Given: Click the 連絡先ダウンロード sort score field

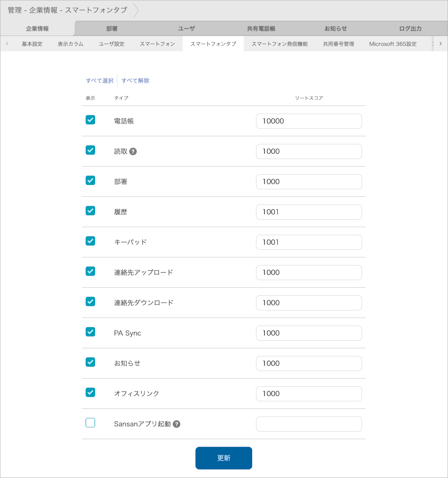Looking at the screenshot, I should click(309, 303).
